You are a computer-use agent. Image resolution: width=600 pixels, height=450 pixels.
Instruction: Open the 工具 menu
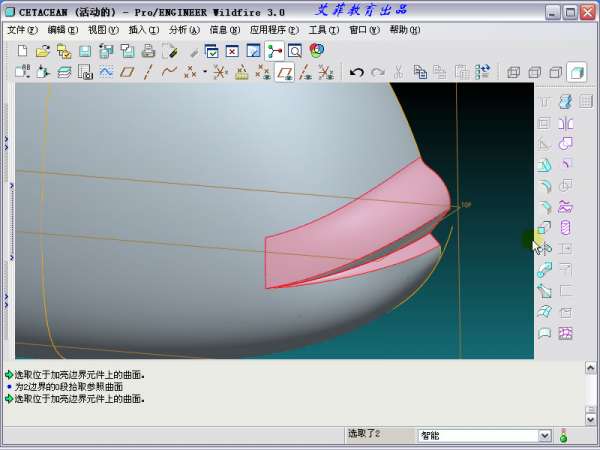[x=324, y=30]
